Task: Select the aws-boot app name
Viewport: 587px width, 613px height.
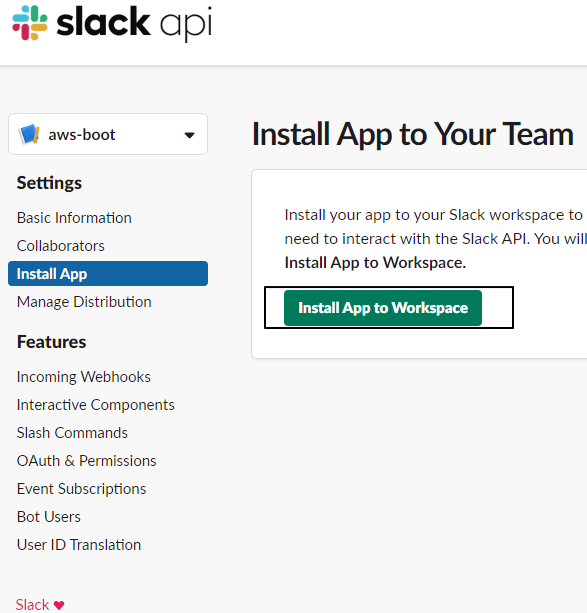Action: pyautogui.click(x=82, y=135)
